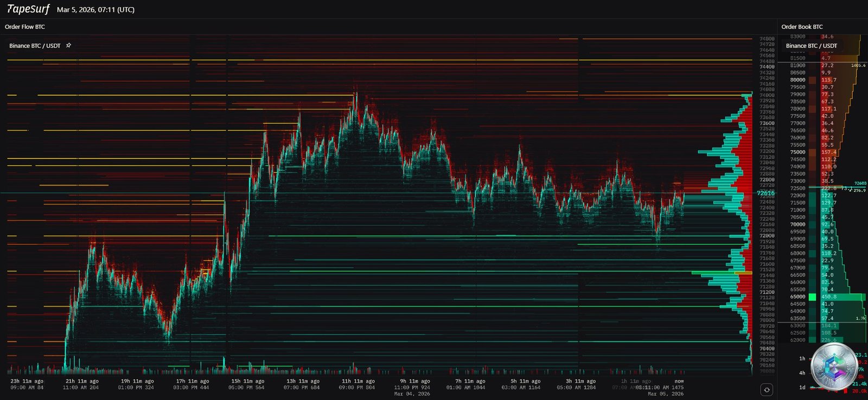Click the 72500 order book row with 222.8
Viewport: 868px width, 400px height.
click(822, 188)
